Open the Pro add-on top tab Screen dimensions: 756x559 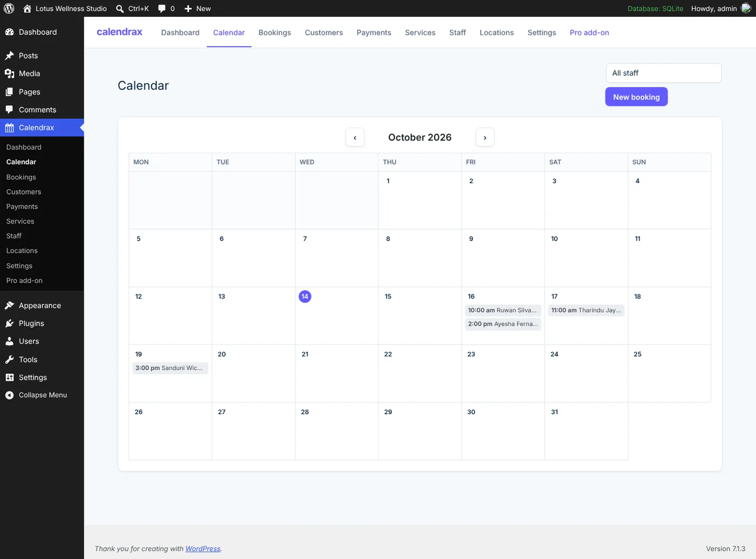coord(589,32)
